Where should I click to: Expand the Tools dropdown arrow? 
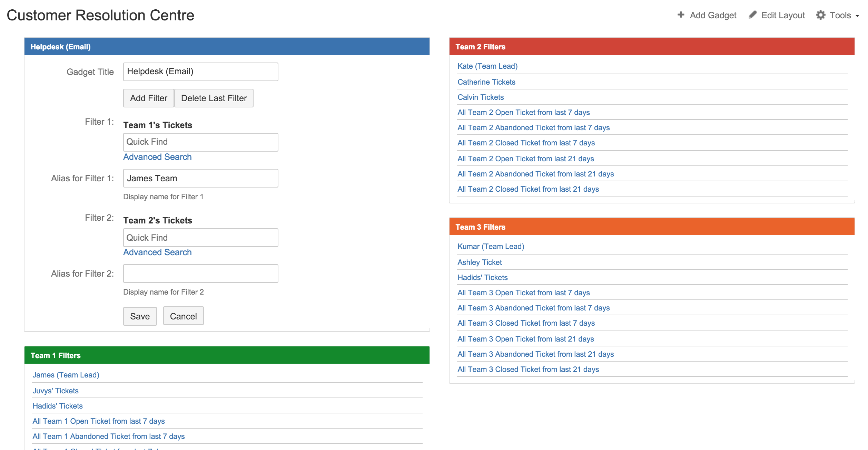click(x=857, y=16)
